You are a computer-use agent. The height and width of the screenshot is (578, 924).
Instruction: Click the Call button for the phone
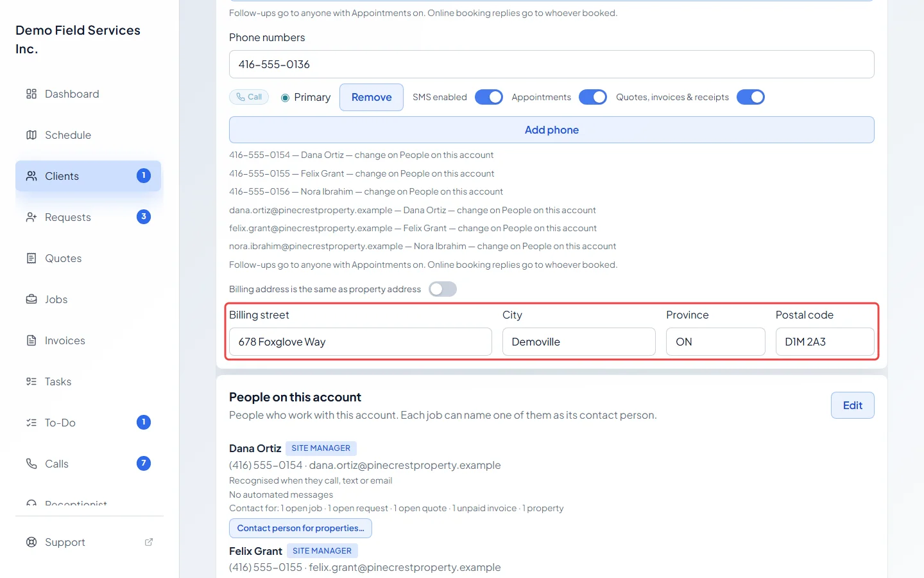tap(249, 97)
